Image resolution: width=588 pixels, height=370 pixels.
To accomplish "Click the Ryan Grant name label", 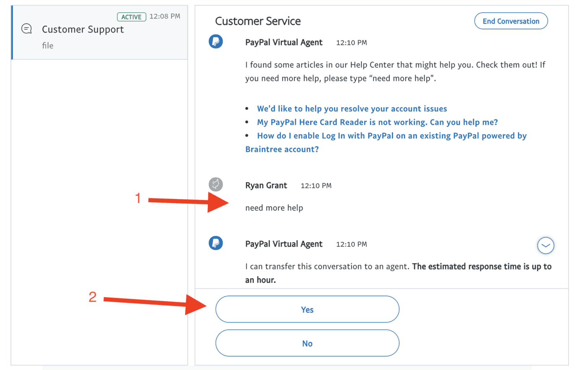I will tap(266, 185).
